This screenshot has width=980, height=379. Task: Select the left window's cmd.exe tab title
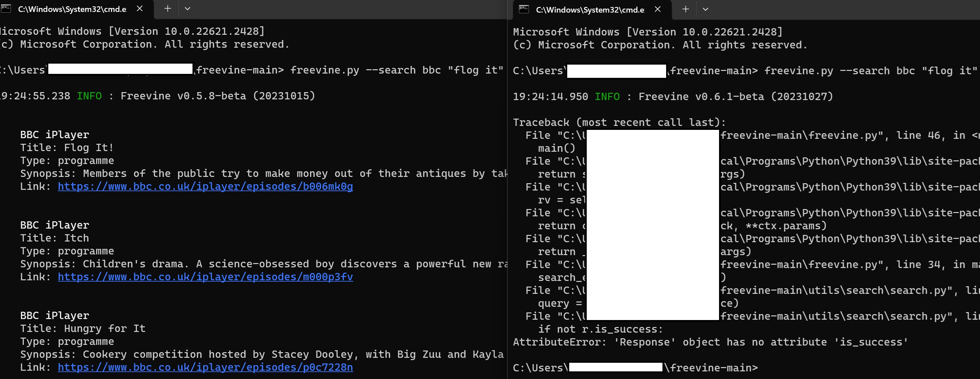tap(72, 9)
